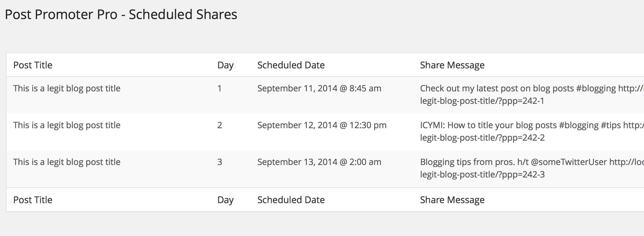This screenshot has height=236, width=644.
Task: Click Day number 1 cell
Action: pos(220,88)
